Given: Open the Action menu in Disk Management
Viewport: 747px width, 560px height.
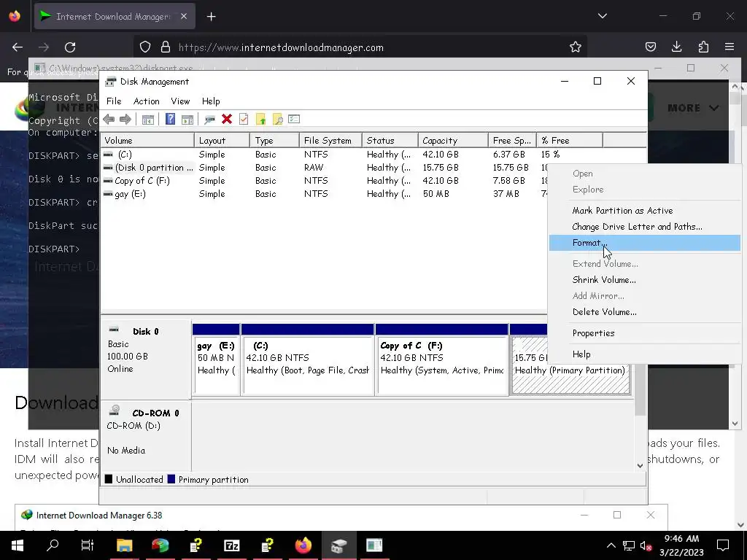Looking at the screenshot, I should point(146,101).
